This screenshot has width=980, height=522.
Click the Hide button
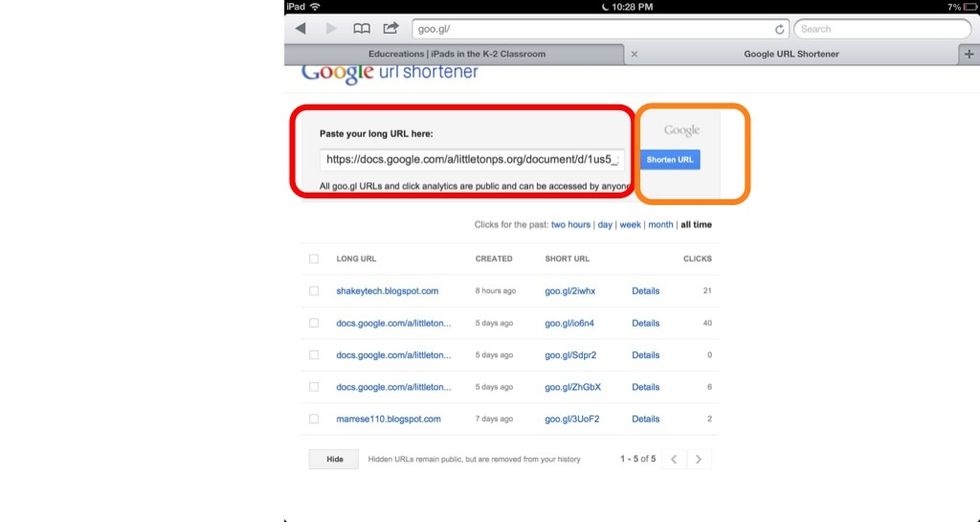coord(334,459)
